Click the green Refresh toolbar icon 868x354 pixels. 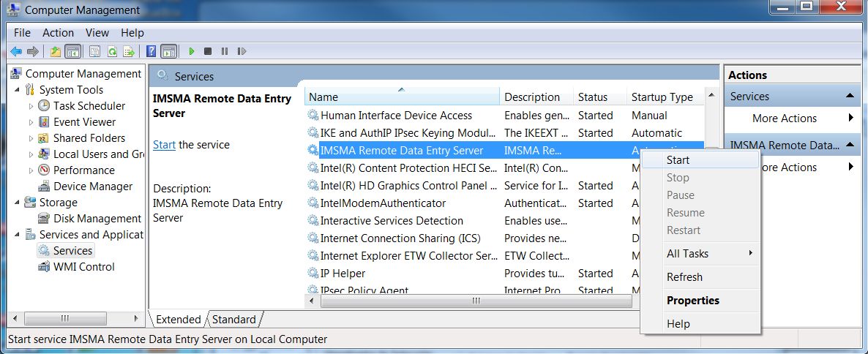112,51
